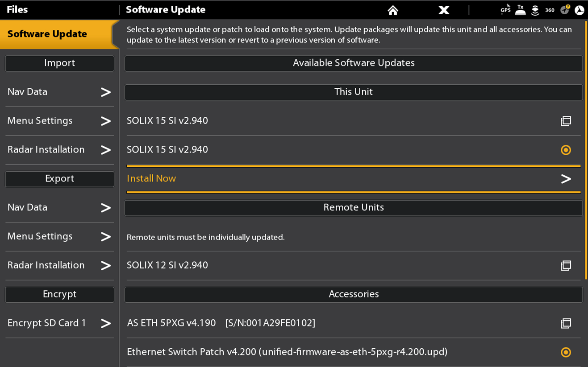Viewport: 588px width, 367px height.
Task: Tap the compass icon with question badge
Action: [x=565, y=9]
